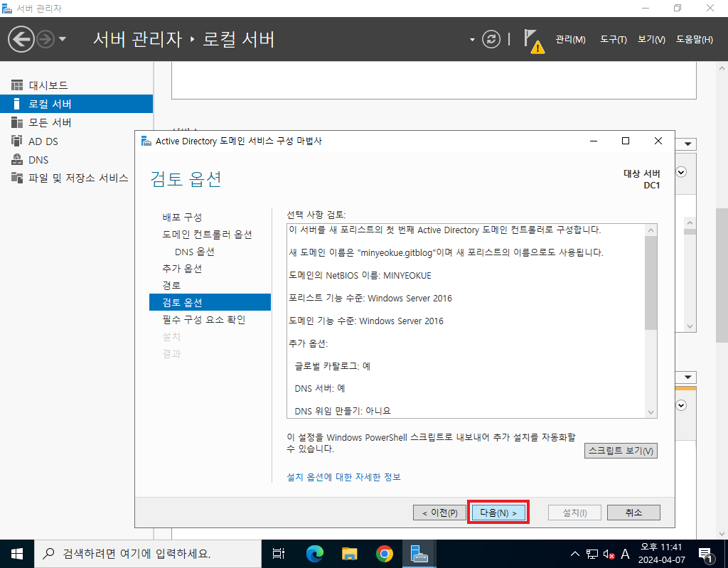Click the IME language indicator A
This screenshot has height=568, width=728.
(625, 554)
